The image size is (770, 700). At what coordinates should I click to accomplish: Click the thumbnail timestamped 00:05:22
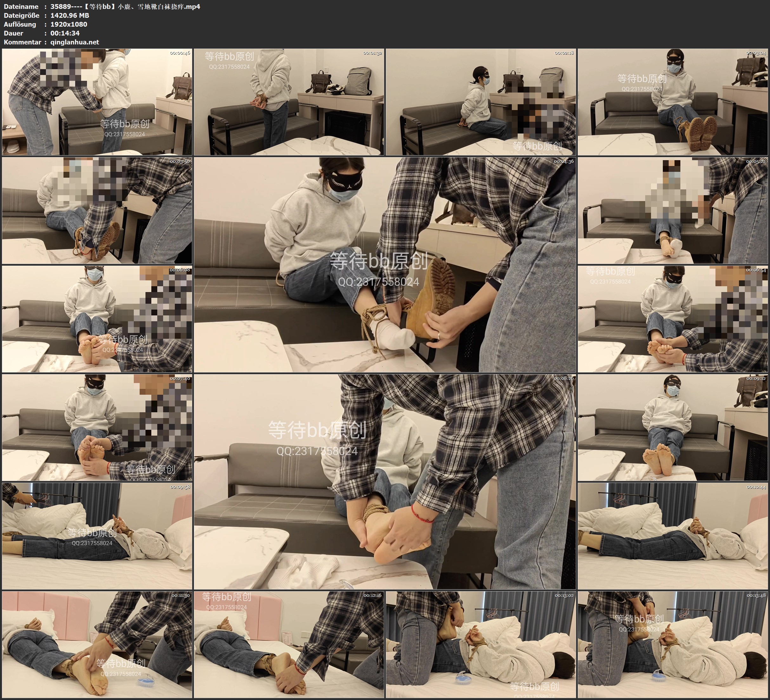673,210
